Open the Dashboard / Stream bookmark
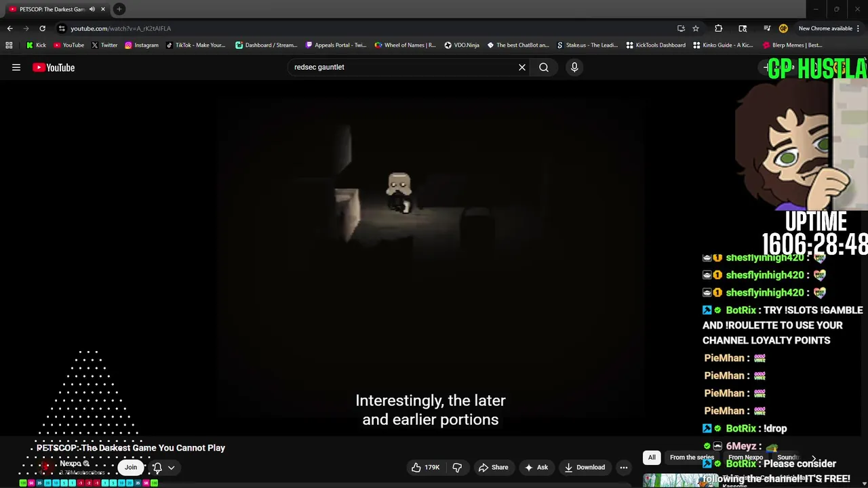This screenshot has width=868, height=488. 266,45
